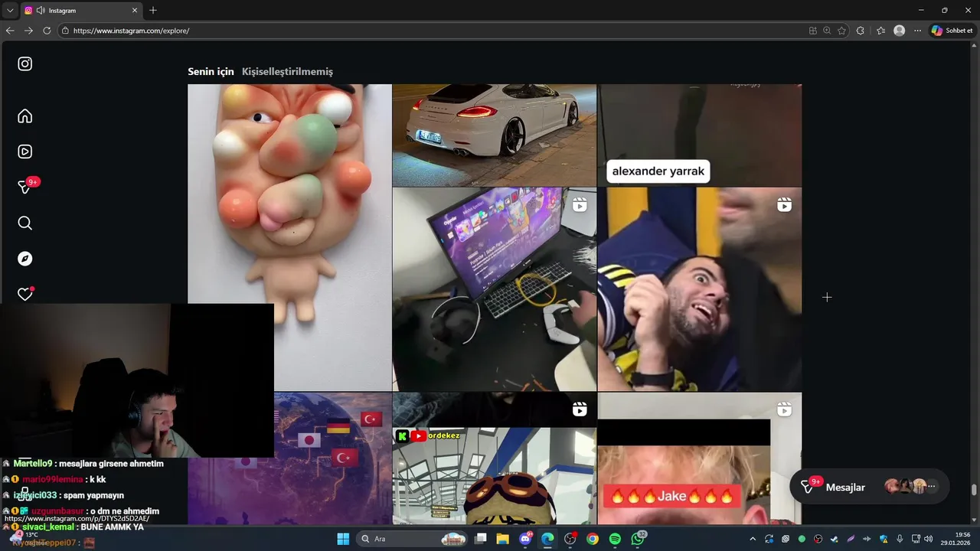Select the Explore compass icon
This screenshot has width=980, height=551.
[25, 259]
